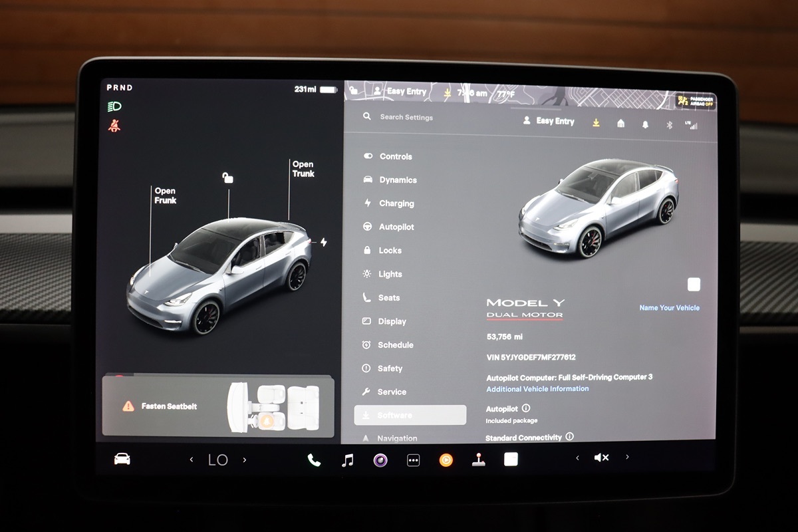Open the orange media player app
798x532 pixels.
click(x=446, y=460)
